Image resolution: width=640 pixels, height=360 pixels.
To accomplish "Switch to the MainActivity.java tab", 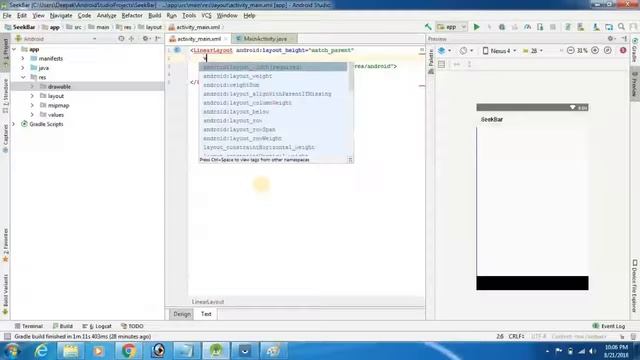I will (264, 39).
